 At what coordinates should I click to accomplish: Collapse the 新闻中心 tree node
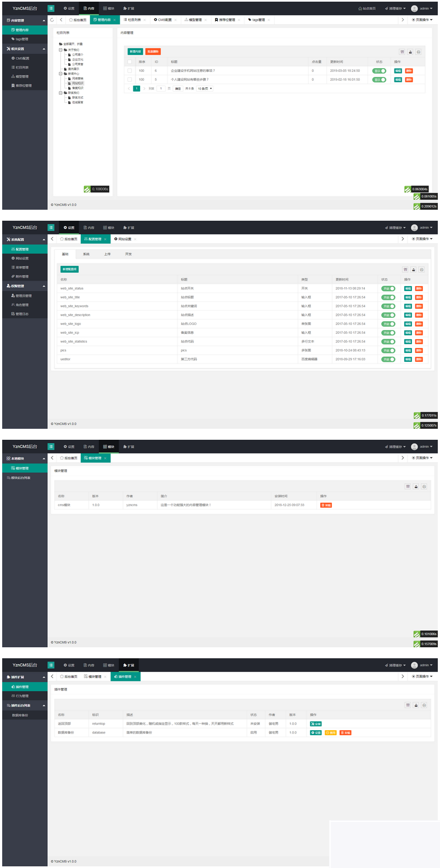[x=60, y=74]
